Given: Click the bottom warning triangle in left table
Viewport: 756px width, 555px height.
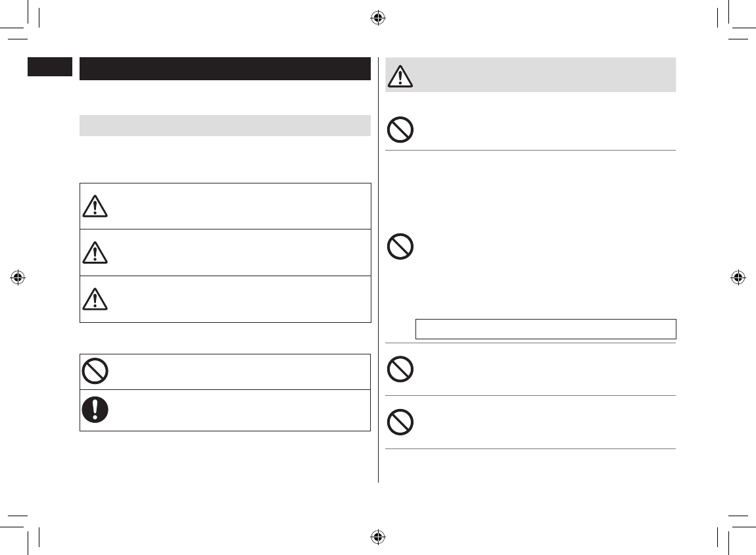Looking at the screenshot, I should coord(95,299).
